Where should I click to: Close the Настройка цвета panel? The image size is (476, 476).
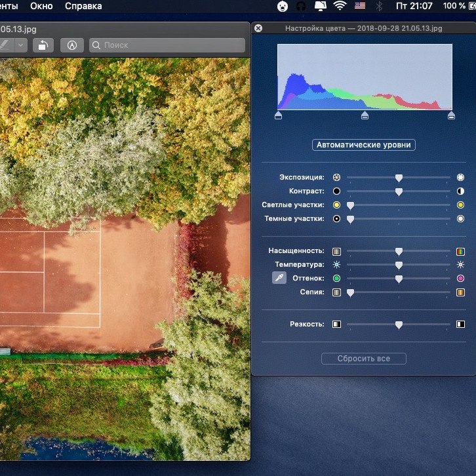click(x=258, y=28)
